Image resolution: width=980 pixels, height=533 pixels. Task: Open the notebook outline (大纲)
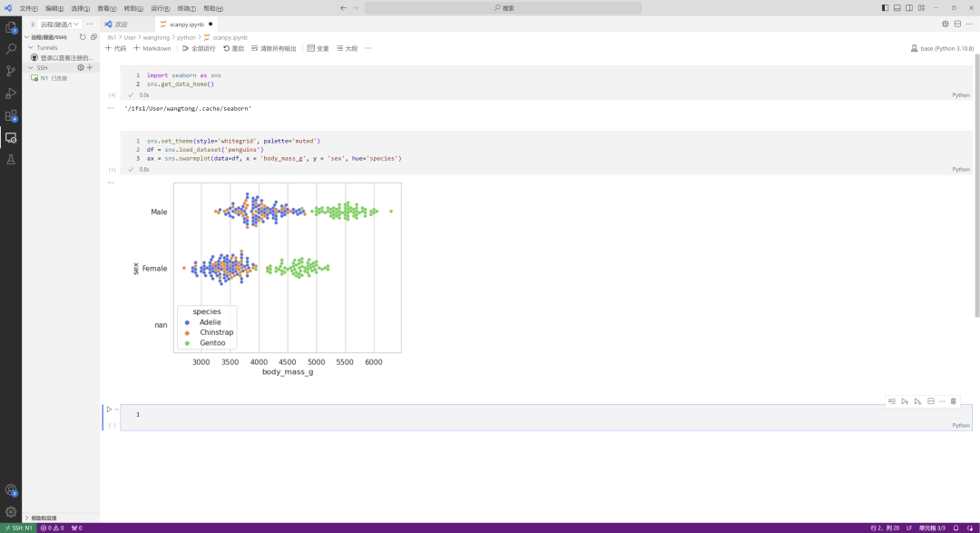tap(347, 48)
